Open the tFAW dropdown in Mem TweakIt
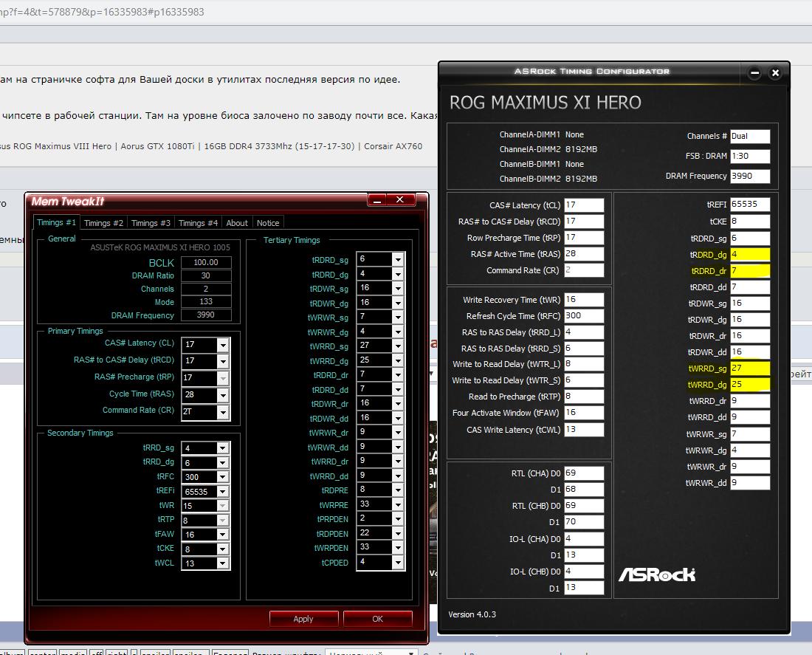Viewport: 812px width, 655px height. coord(223,534)
